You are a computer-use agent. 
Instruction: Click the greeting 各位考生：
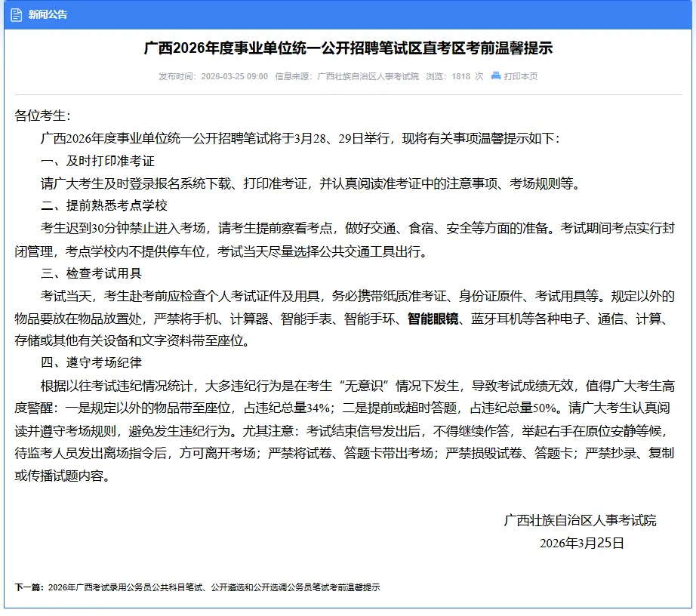(x=42, y=115)
